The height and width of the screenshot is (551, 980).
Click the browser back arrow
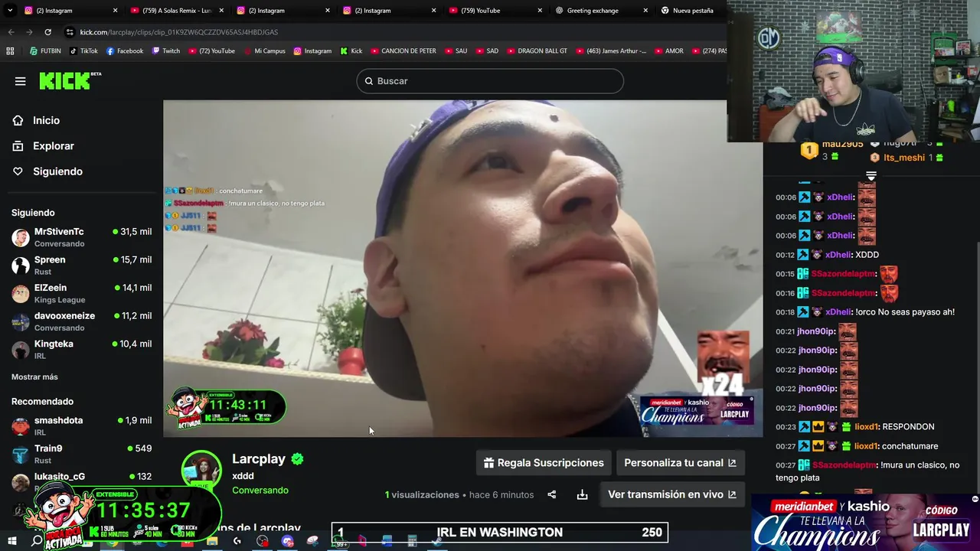coord(11,32)
